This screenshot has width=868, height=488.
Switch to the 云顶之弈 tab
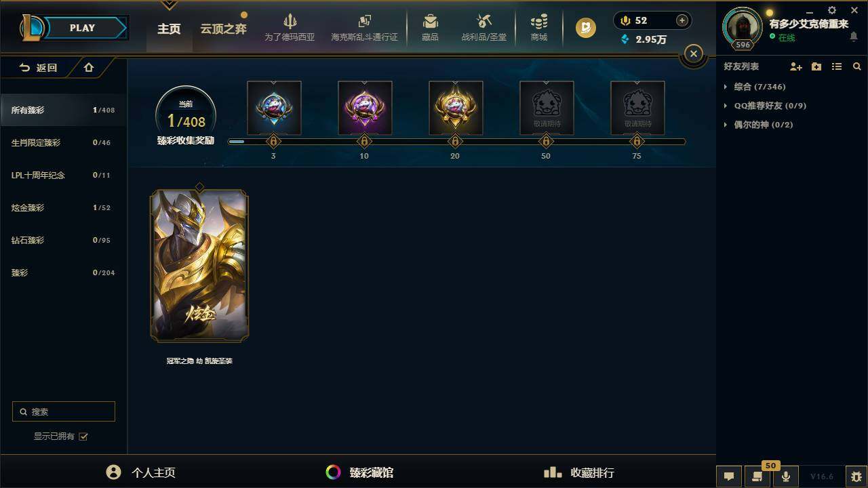pyautogui.click(x=223, y=28)
